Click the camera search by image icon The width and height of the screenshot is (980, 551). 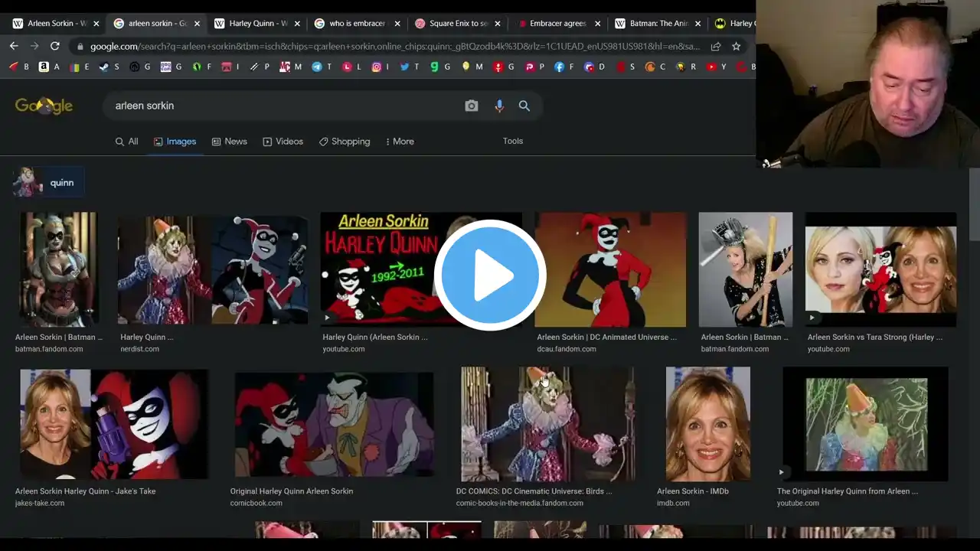(472, 106)
